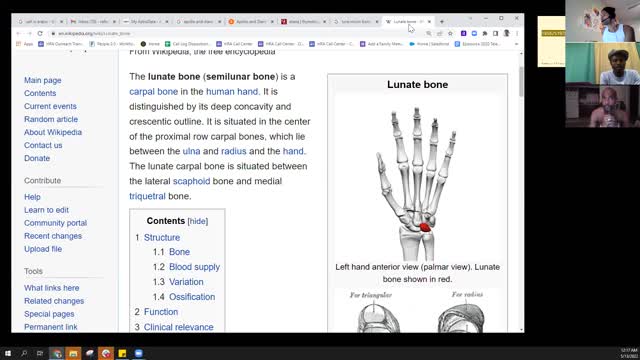The height and width of the screenshot is (360, 640).
Task: Open the Lunate bone hand image
Action: [417, 183]
